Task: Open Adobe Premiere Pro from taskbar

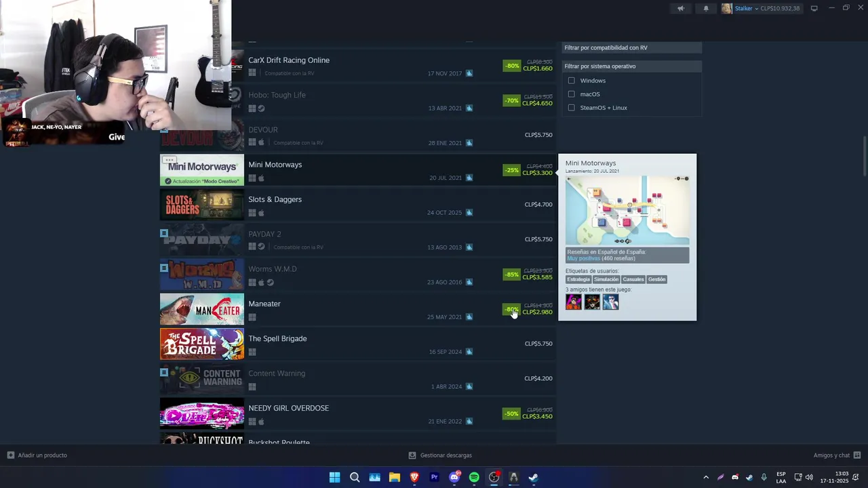Action: [x=434, y=477]
